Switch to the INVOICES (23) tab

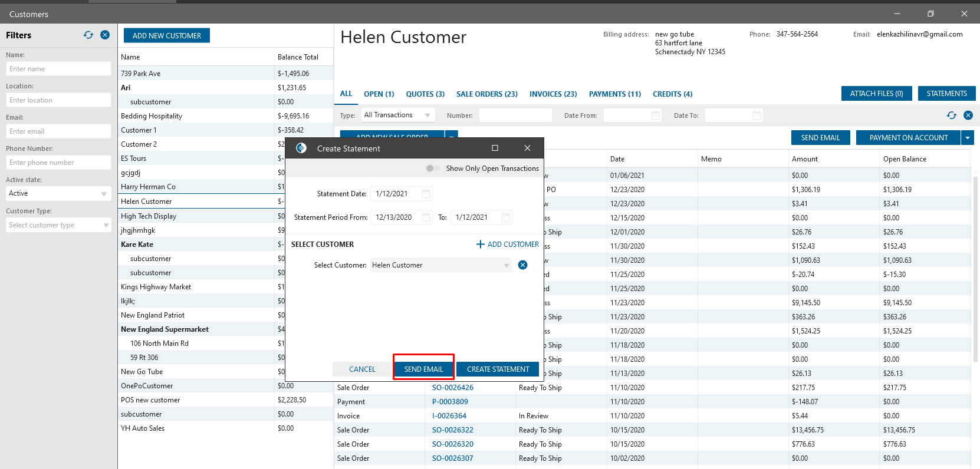pyautogui.click(x=553, y=94)
